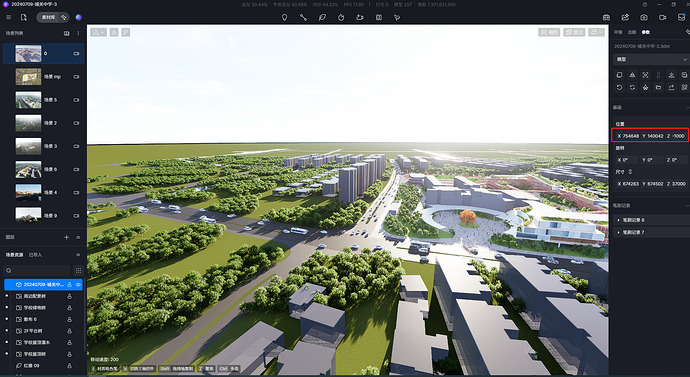Image resolution: width=690 pixels, height=377 pixels.
Task: Toggle the lock on the 红樱 09 row
Action: [70, 366]
